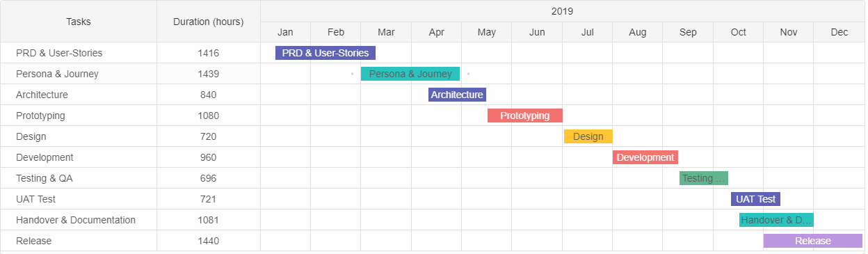Select the Persona & Journey teal bar

pyautogui.click(x=410, y=74)
